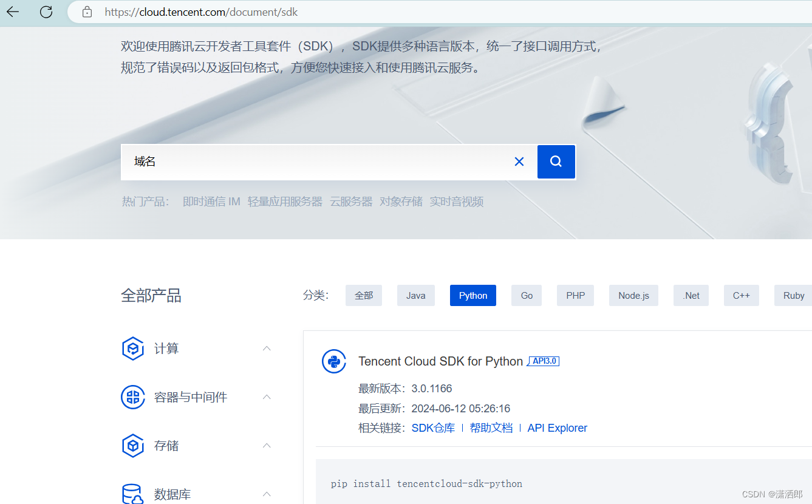Image resolution: width=812 pixels, height=504 pixels.
Task: Collapse the 存储 section chevron
Action: click(267, 445)
